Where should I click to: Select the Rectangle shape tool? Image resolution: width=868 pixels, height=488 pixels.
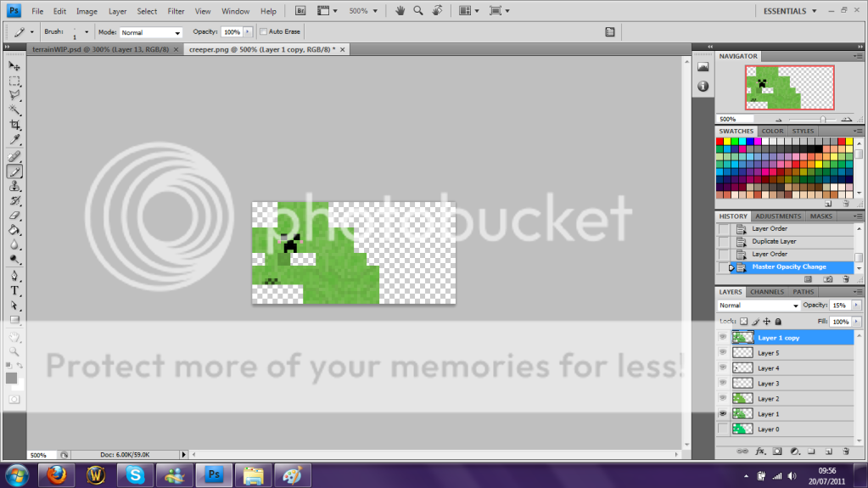tap(14, 320)
